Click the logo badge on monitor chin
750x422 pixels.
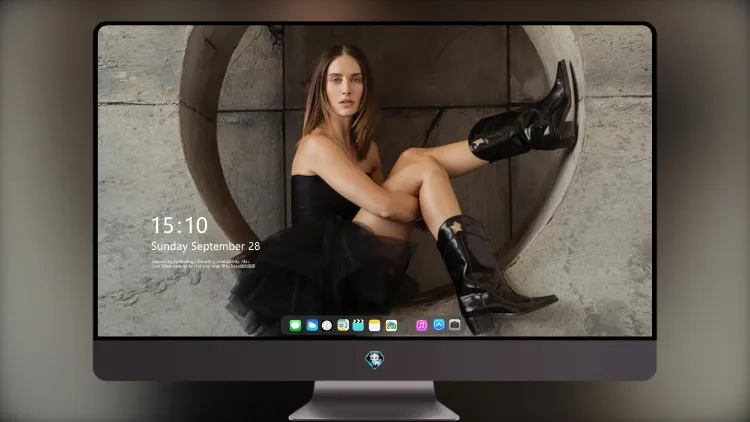375,360
